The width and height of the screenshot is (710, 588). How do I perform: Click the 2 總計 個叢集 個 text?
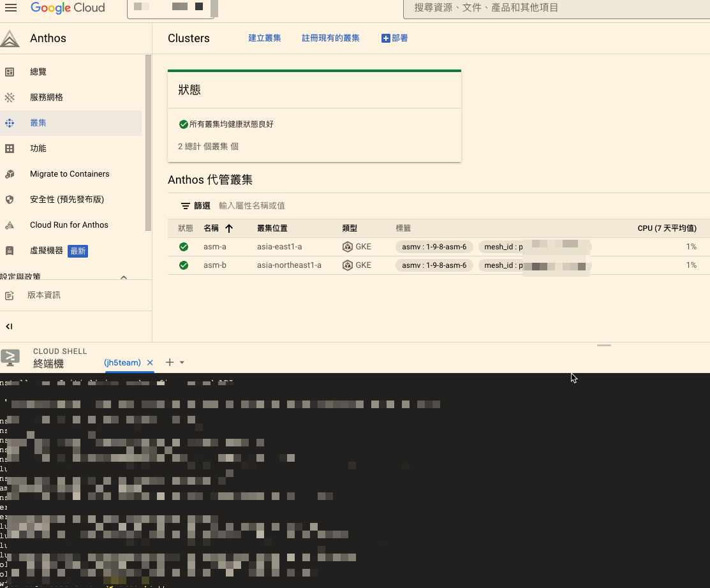[x=209, y=147]
